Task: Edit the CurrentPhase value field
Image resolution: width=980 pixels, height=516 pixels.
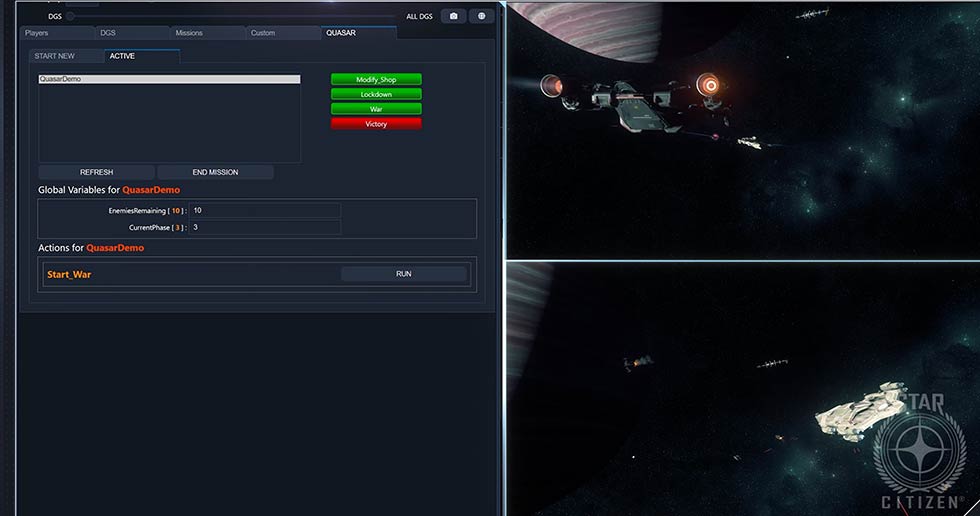Action: click(265, 227)
